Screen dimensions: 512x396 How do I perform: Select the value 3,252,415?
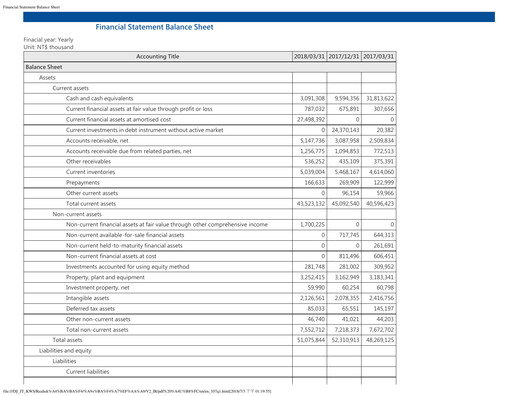[x=312, y=277]
